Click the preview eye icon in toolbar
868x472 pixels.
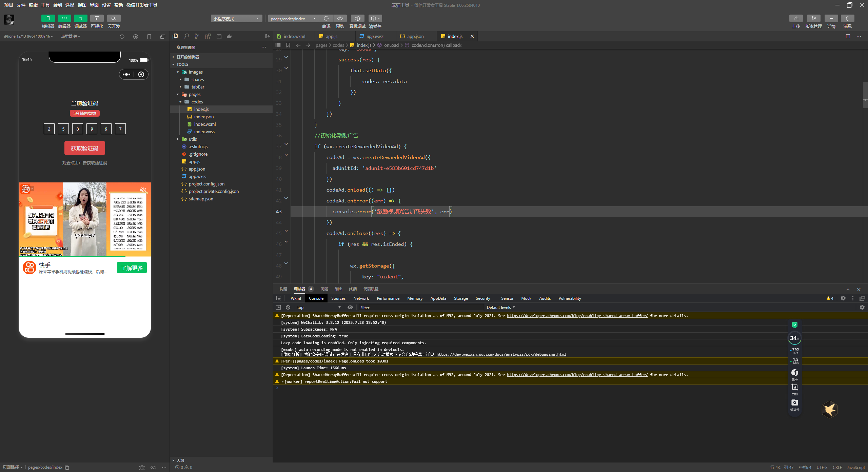[x=340, y=18]
